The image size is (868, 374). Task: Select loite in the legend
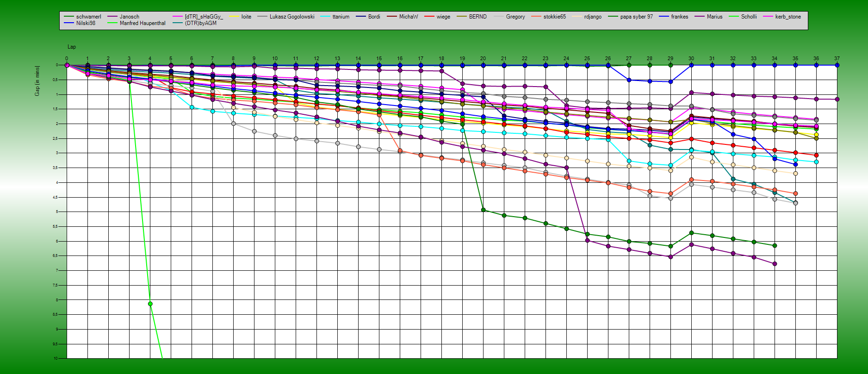click(x=240, y=17)
